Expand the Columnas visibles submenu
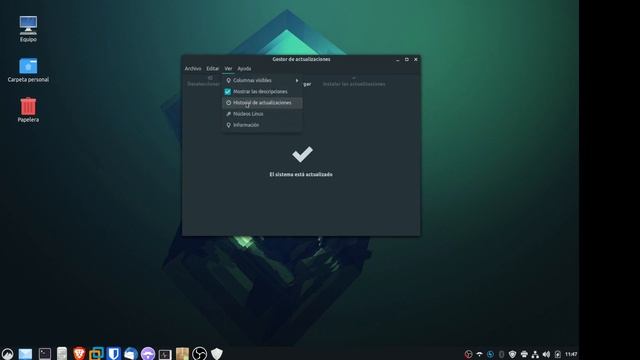Image resolution: width=640 pixels, height=360 pixels. (262, 80)
